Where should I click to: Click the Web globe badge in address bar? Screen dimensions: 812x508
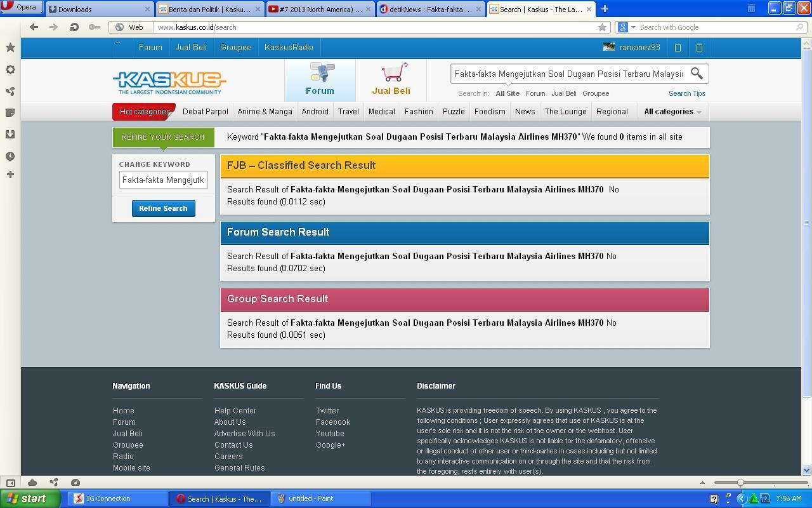click(x=129, y=27)
